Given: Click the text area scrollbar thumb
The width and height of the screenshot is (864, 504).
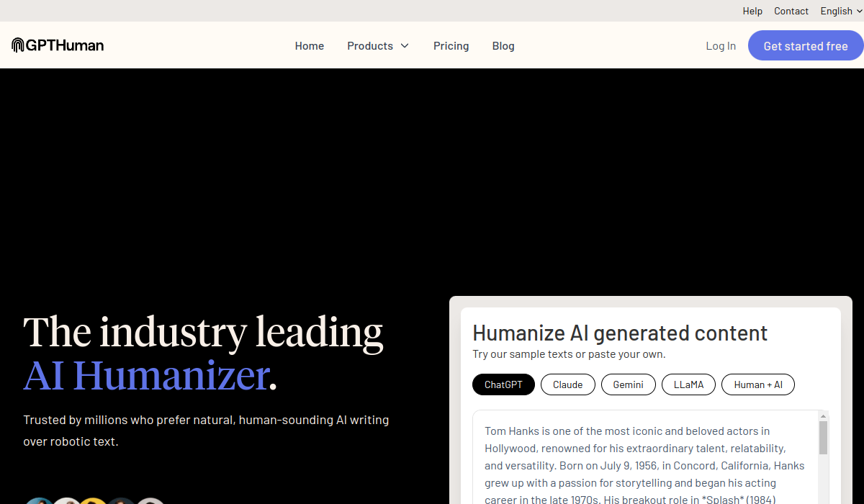Looking at the screenshot, I should click(824, 438).
